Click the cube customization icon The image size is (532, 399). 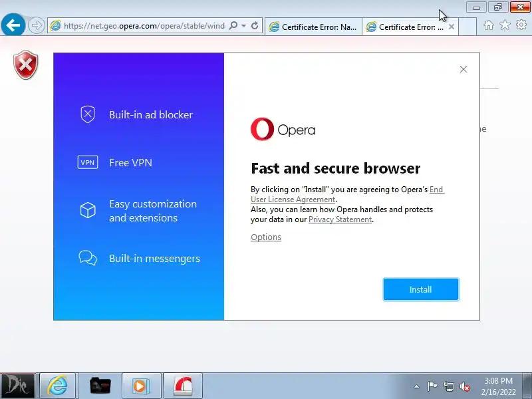tap(88, 210)
